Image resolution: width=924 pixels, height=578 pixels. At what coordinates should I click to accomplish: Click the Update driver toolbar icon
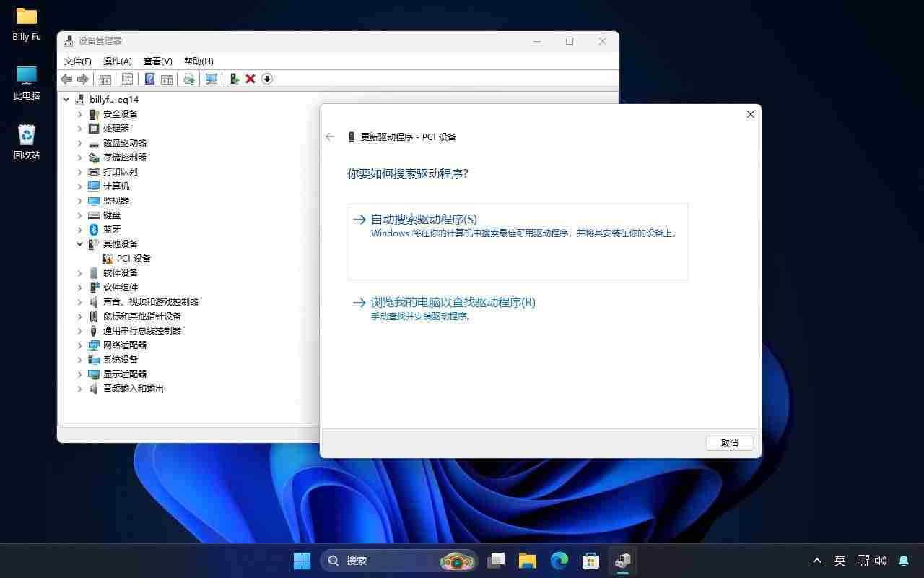pos(234,79)
